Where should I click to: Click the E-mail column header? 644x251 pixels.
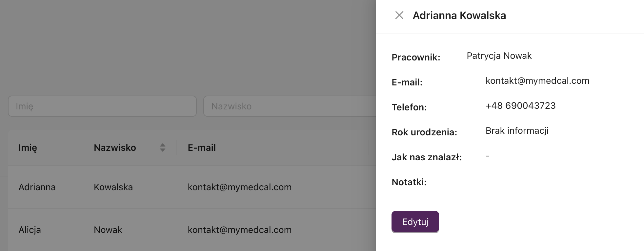[x=202, y=148]
